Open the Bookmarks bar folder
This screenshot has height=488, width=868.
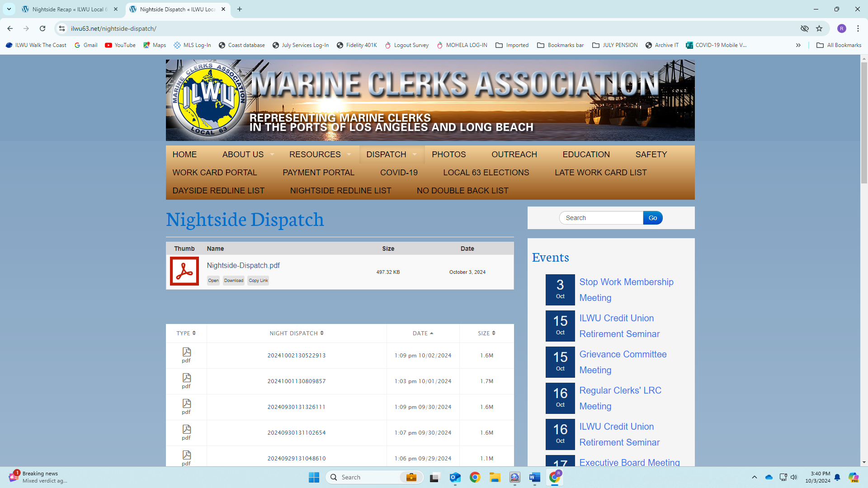561,45
